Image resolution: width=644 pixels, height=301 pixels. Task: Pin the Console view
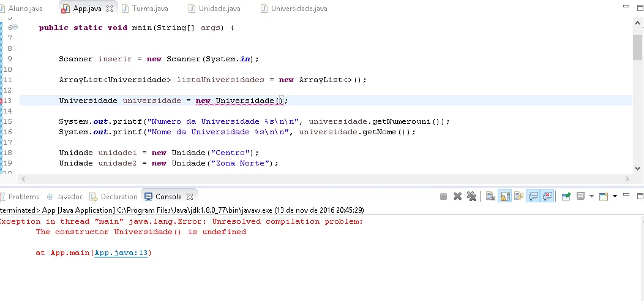566,197
